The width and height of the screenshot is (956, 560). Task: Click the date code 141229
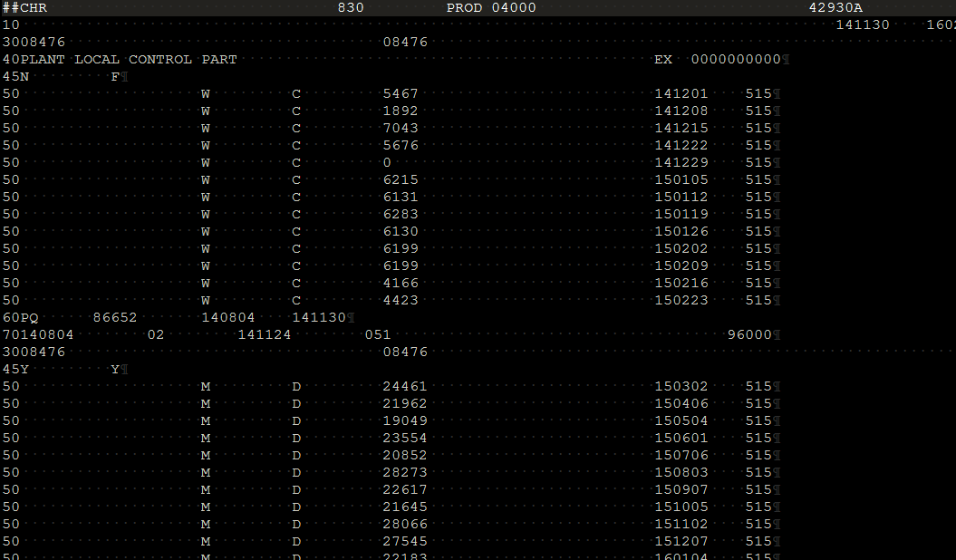pyautogui.click(x=681, y=163)
